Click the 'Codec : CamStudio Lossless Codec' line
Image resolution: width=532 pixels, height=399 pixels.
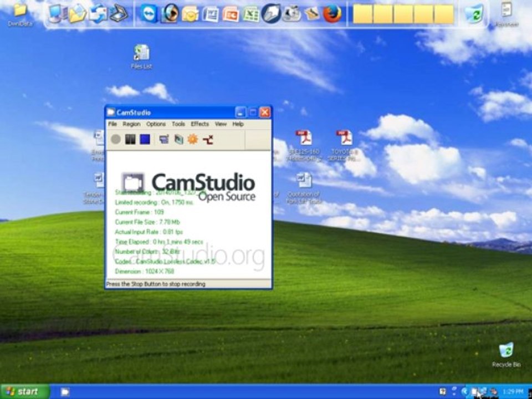point(165,261)
